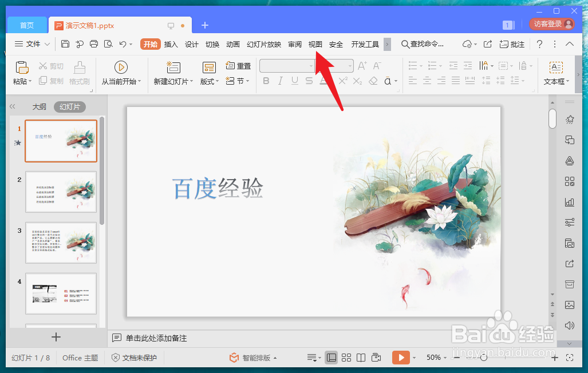This screenshot has height=373, width=588.
Task: Open Print Preview icon
Action: tap(108, 44)
